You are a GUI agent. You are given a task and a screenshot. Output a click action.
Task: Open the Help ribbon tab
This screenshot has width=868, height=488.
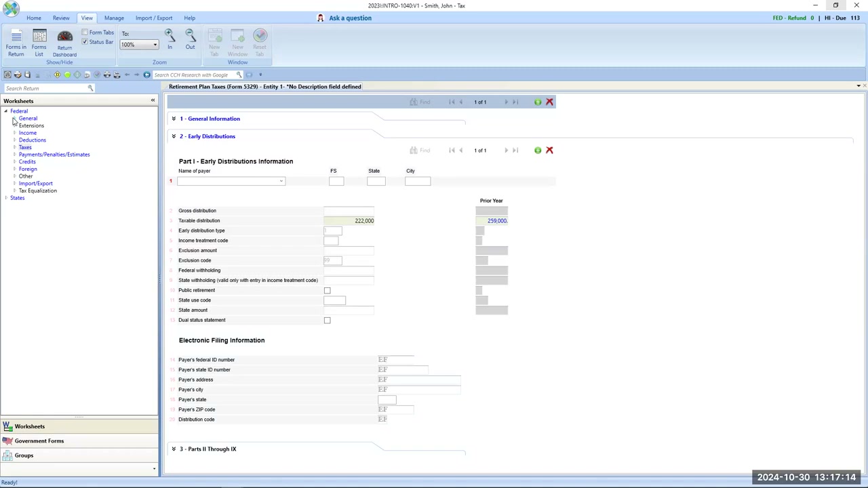189,18
